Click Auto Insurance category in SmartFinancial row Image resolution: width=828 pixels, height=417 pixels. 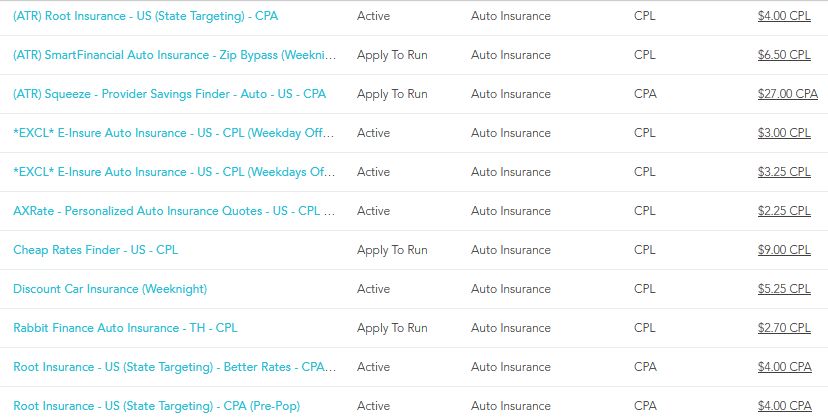(x=511, y=55)
